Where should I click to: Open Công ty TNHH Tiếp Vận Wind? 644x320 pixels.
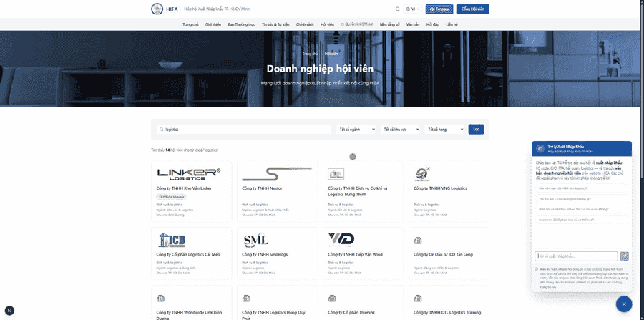[355, 254]
